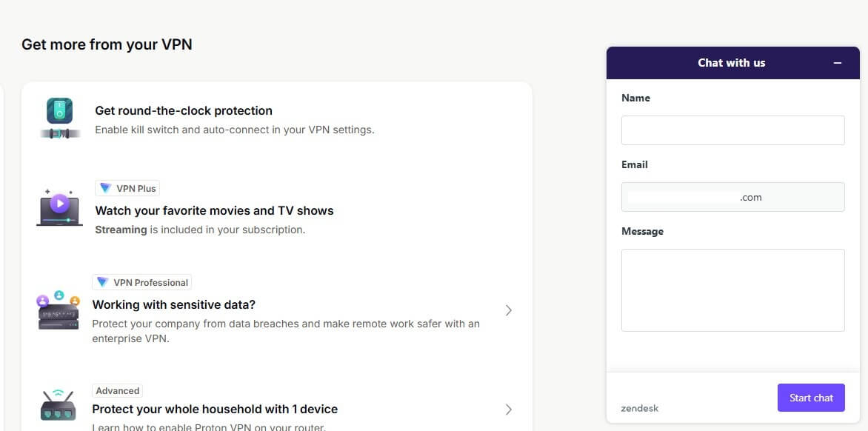
Task: Collapse the Chat with us panel
Action: tap(838, 62)
